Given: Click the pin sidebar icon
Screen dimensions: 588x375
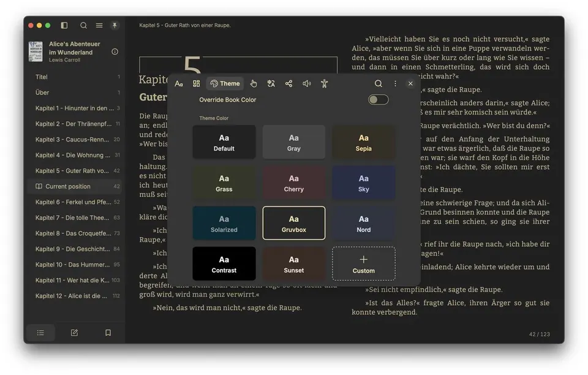Looking at the screenshot, I should [115, 25].
